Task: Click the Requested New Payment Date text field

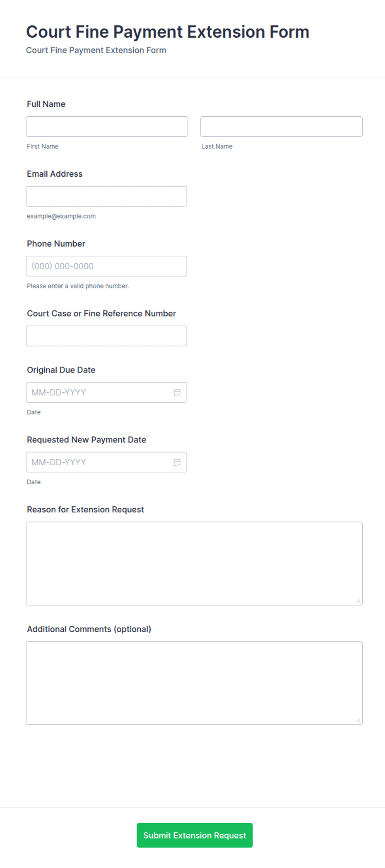Action: [x=99, y=462]
